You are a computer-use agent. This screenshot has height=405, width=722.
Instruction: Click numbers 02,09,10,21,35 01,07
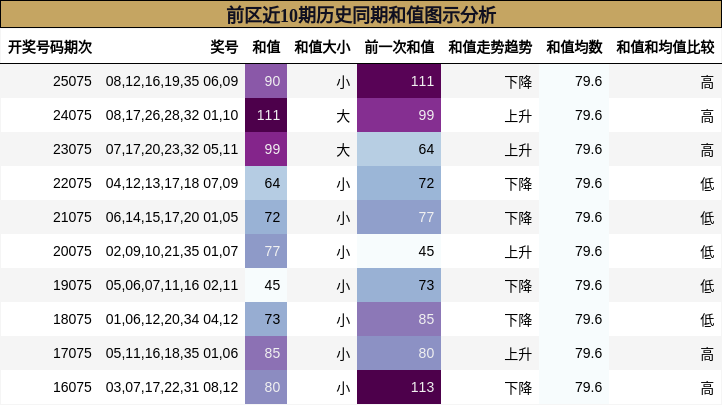coord(172,252)
